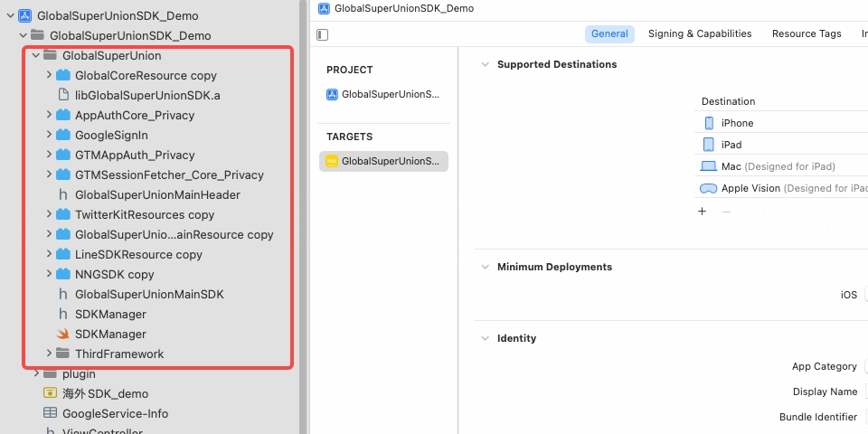Click the navigator vertical scrollbar
The image size is (868, 434).
tap(303, 217)
